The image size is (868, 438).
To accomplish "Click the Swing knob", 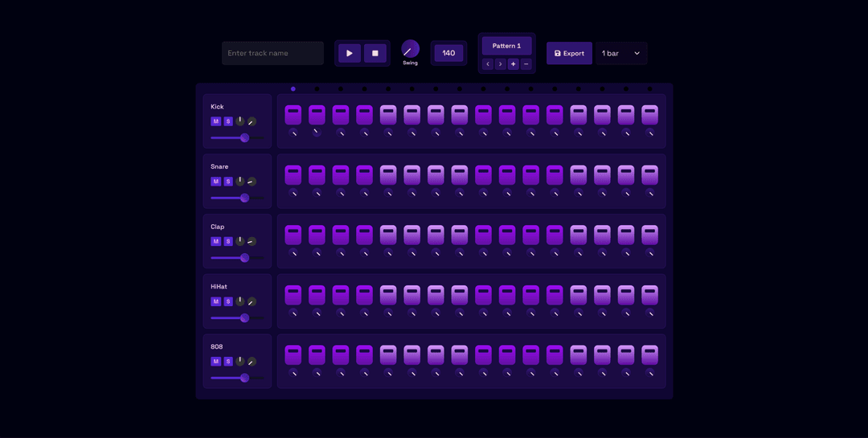I will click(410, 49).
